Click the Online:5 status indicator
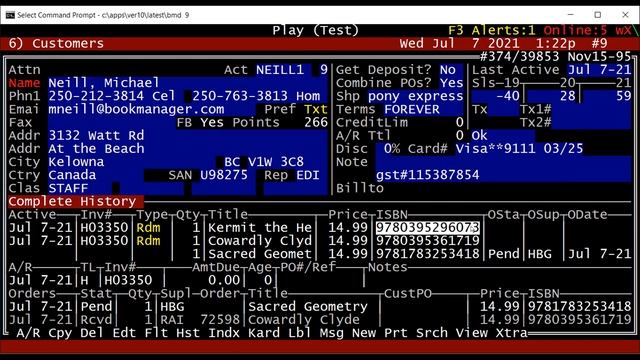Screen dimensions: 640x360 (x=576, y=30)
